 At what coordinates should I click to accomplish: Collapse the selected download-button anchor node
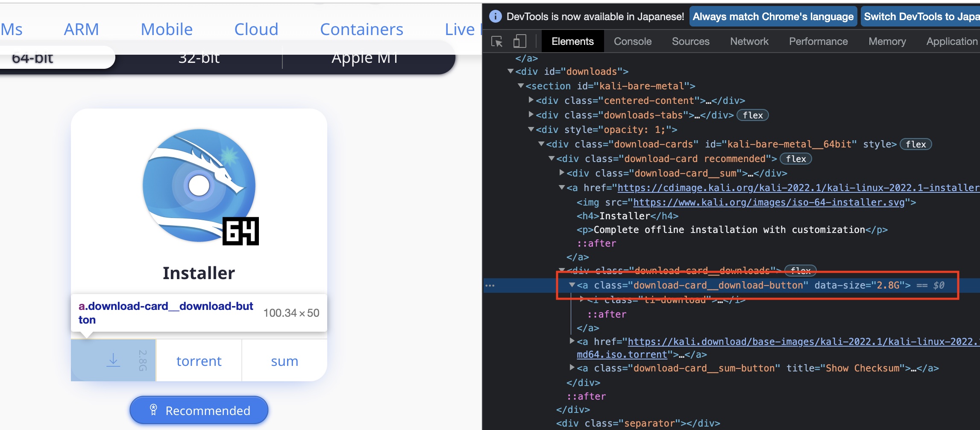pos(572,285)
